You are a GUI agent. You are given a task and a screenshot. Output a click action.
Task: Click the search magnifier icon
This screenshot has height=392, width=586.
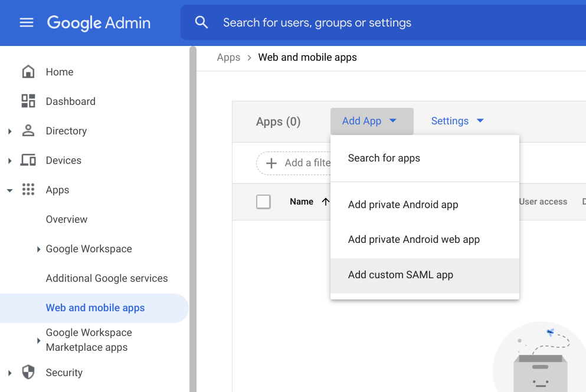(x=201, y=22)
